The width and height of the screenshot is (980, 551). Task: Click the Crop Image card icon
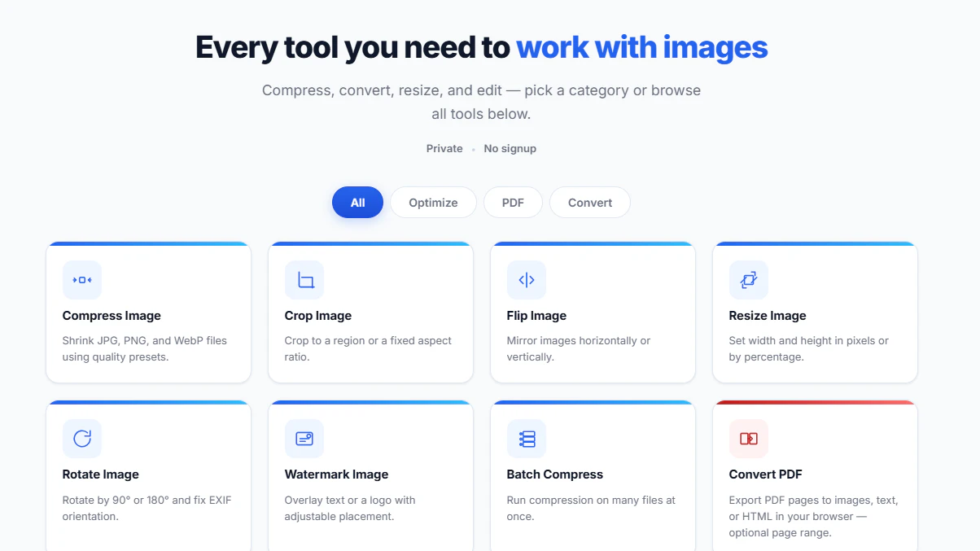tap(304, 279)
